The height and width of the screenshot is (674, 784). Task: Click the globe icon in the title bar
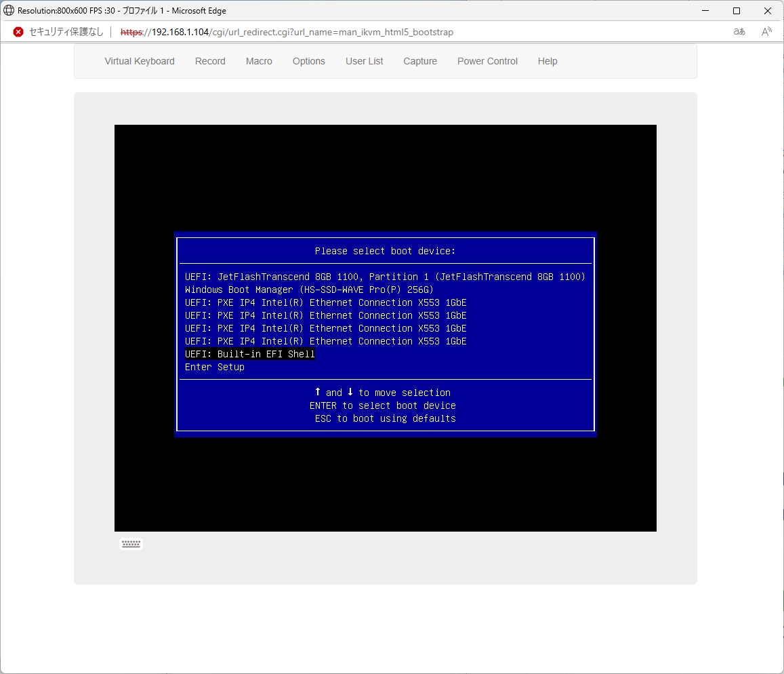pos(9,11)
